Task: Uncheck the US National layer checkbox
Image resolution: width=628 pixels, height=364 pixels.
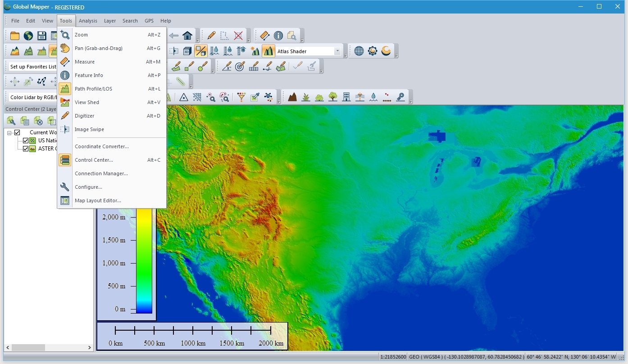Action: click(26, 141)
